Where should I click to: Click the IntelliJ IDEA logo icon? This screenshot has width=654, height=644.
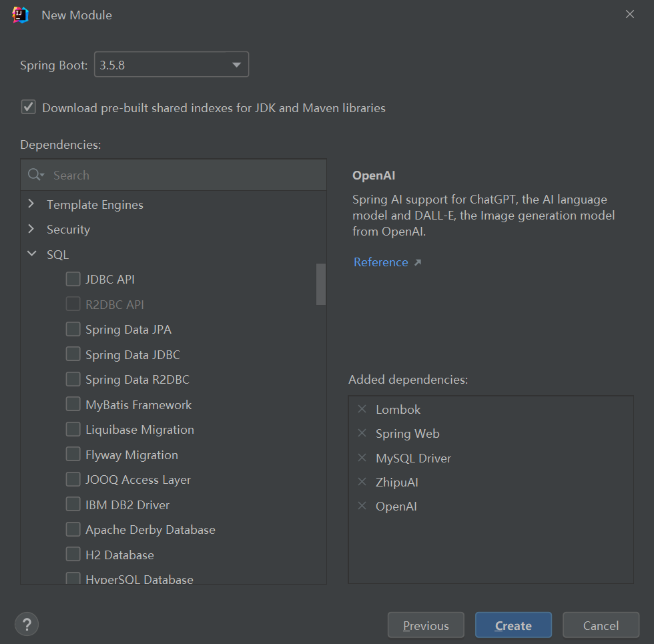21,15
